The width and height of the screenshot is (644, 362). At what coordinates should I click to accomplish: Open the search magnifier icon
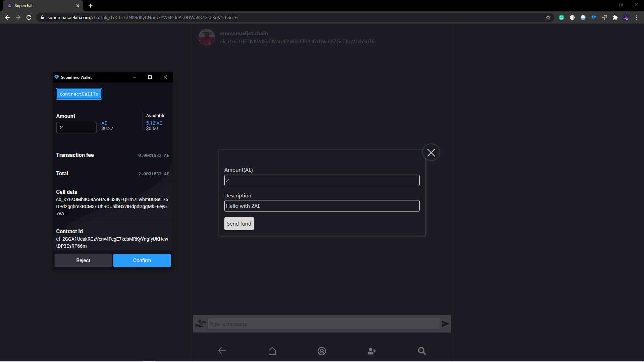[422, 351]
